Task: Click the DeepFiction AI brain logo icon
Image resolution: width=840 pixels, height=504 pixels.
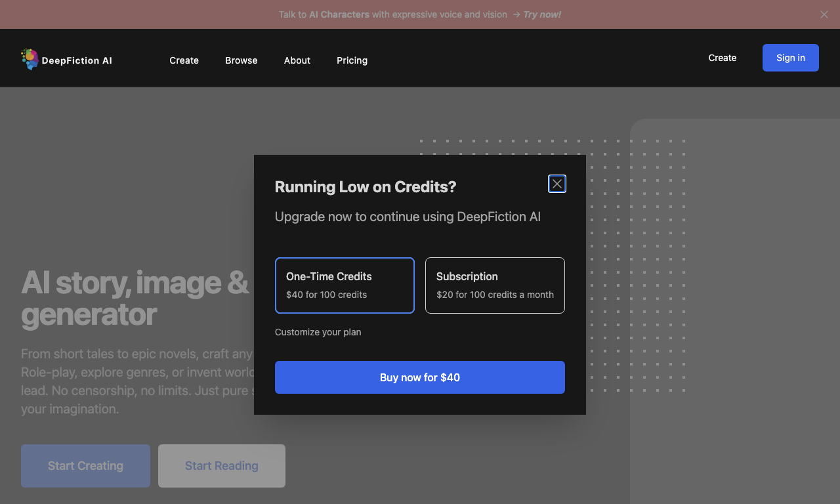Action: tap(30, 59)
